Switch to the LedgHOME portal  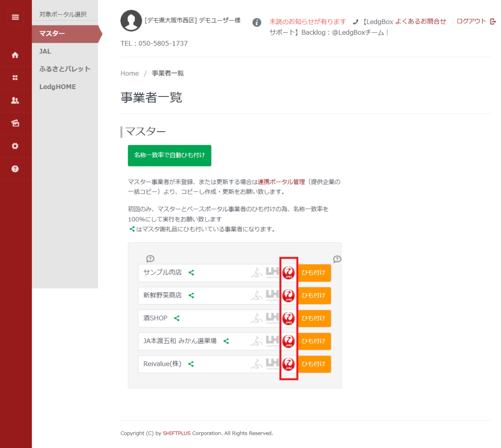click(x=57, y=87)
